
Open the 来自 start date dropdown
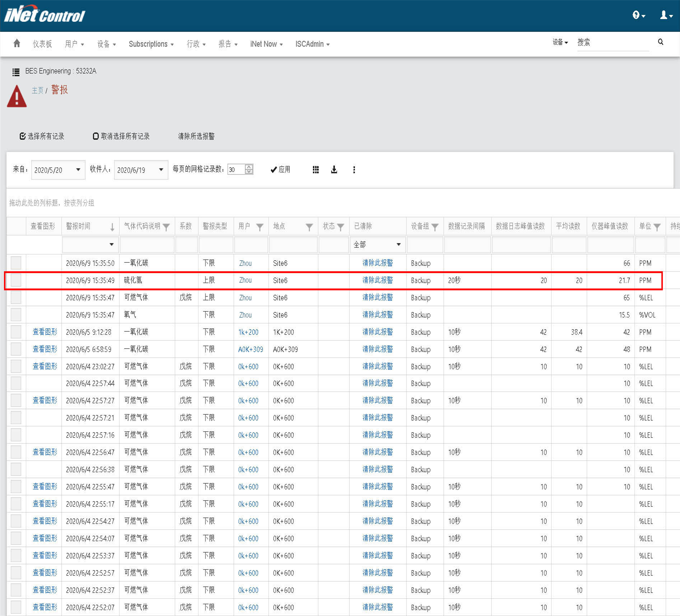click(x=78, y=170)
